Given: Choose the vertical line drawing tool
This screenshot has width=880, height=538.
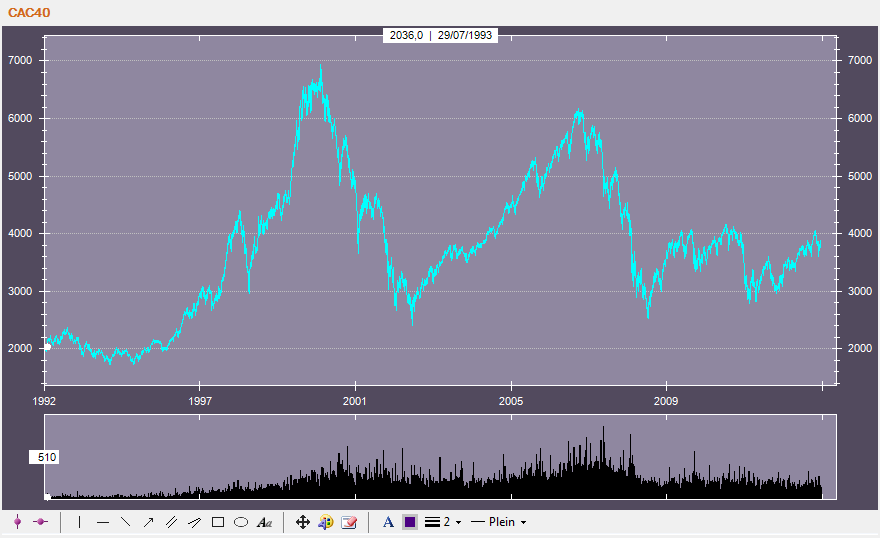Looking at the screenshot, I should point(79,522).
